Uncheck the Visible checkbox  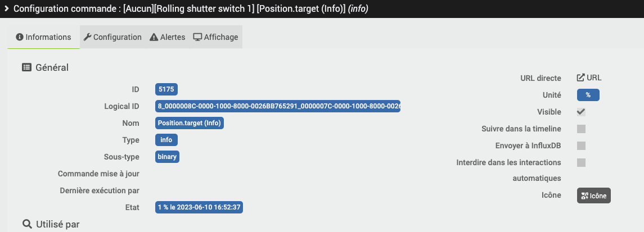coord(581,112)
